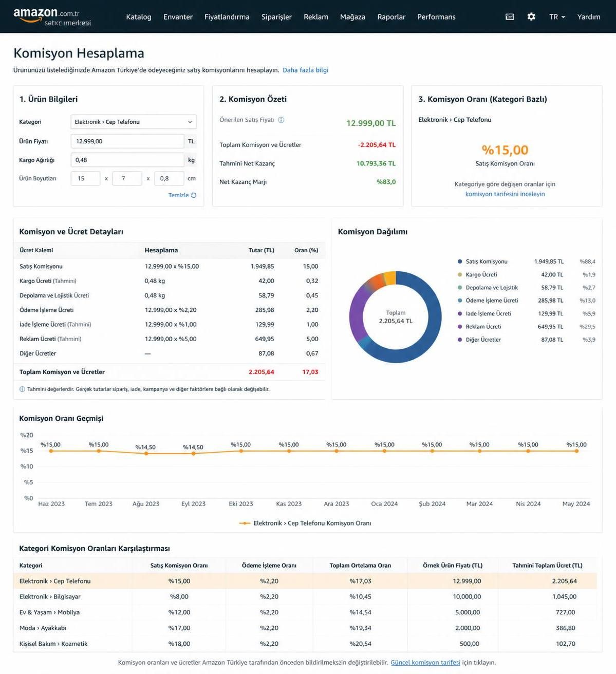
Task: Click info icon in Tahmini değerlerdir note
Action: point(22,389)
